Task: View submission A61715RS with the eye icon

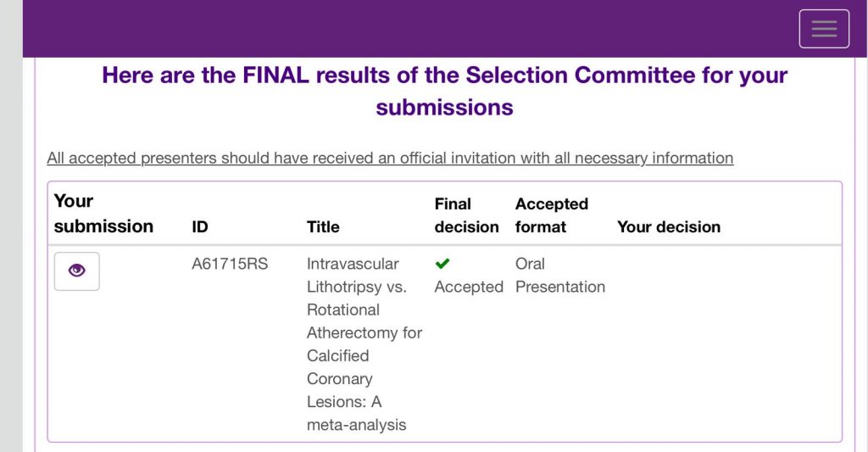Action: point(77,271)
